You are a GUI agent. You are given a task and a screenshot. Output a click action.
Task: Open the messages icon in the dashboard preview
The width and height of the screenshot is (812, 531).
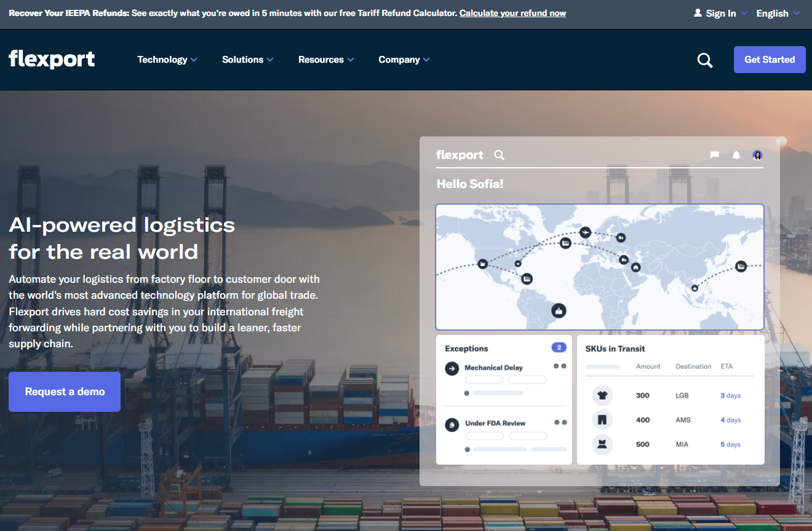(x=714, y=155)
